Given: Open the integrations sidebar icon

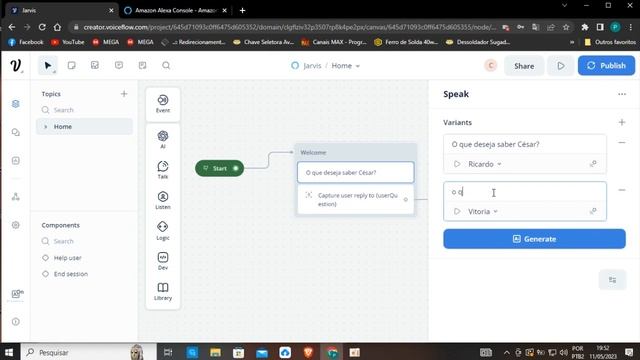Looking at the screenshot, I should [16, 197].
